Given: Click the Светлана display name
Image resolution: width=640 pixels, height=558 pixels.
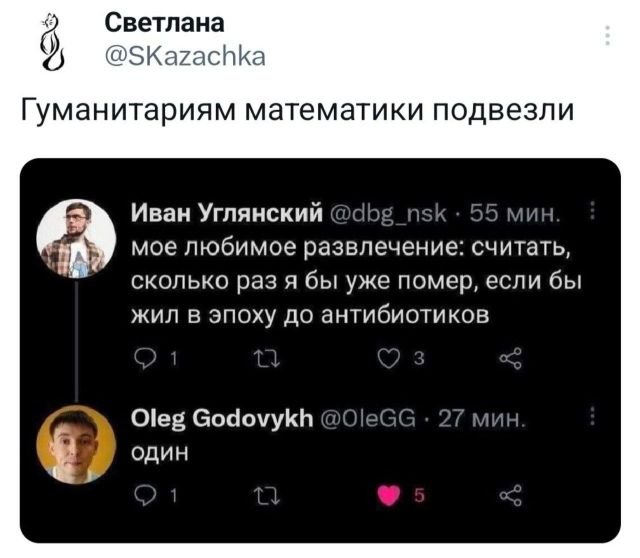Looking at the screenshot, I should click(164, 23).
